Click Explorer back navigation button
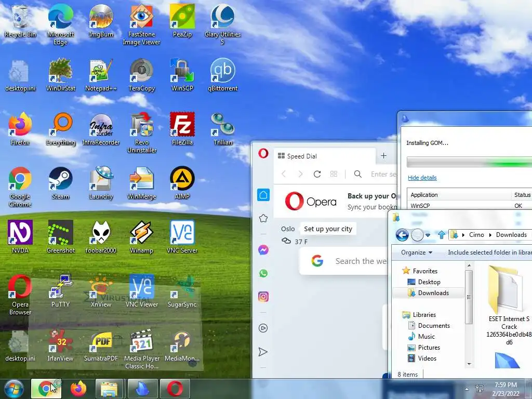This screenshot has width=532, height=399. click(403, 235)
